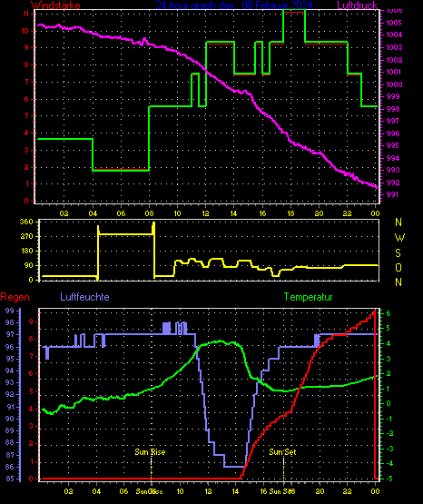Click the S compass letter
Image resolution: width=423 pixels, height=504 pixels.
(398, 253)
